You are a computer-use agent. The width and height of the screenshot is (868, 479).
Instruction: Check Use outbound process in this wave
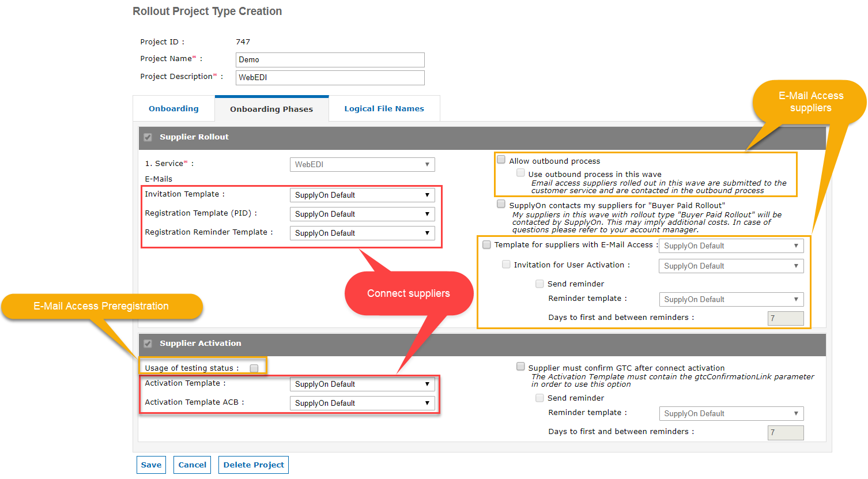click(520, 173)
